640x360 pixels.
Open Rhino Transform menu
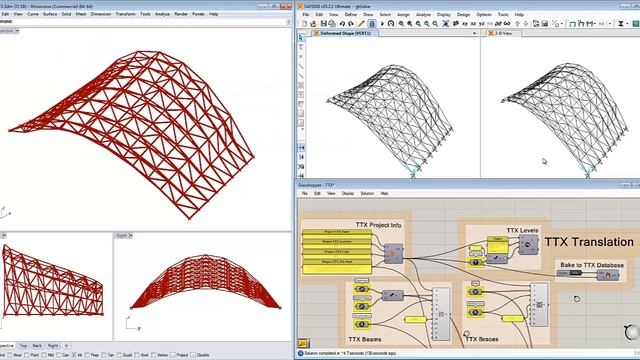125,14
